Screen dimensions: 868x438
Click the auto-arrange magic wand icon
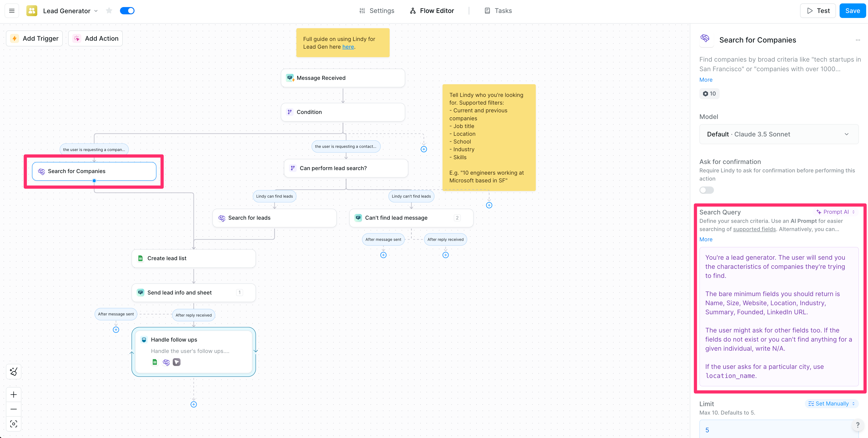tap(13, 372)
